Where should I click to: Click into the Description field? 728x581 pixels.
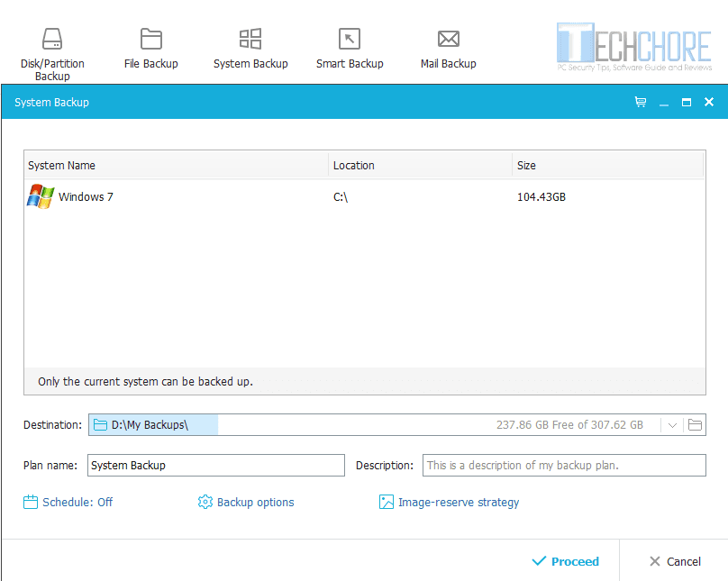click(x=564, y=465)
